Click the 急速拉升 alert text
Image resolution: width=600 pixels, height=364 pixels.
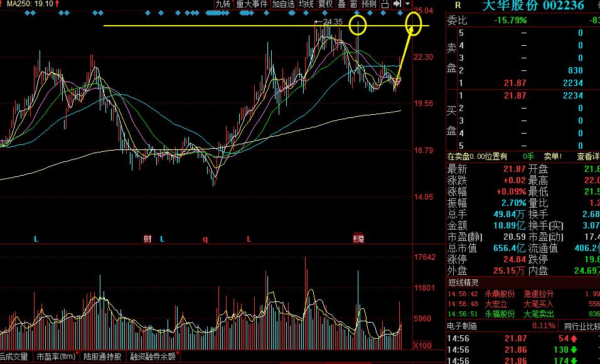(538, 294)
